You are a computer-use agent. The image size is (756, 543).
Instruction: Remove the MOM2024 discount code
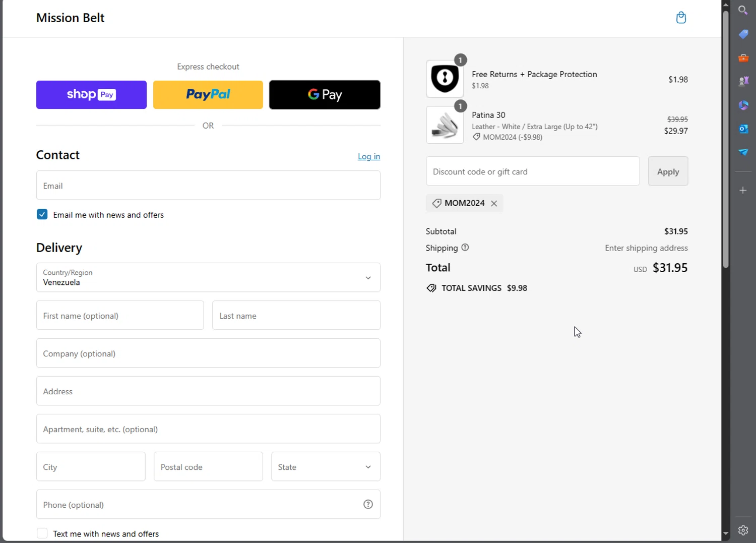click(494, 203)
